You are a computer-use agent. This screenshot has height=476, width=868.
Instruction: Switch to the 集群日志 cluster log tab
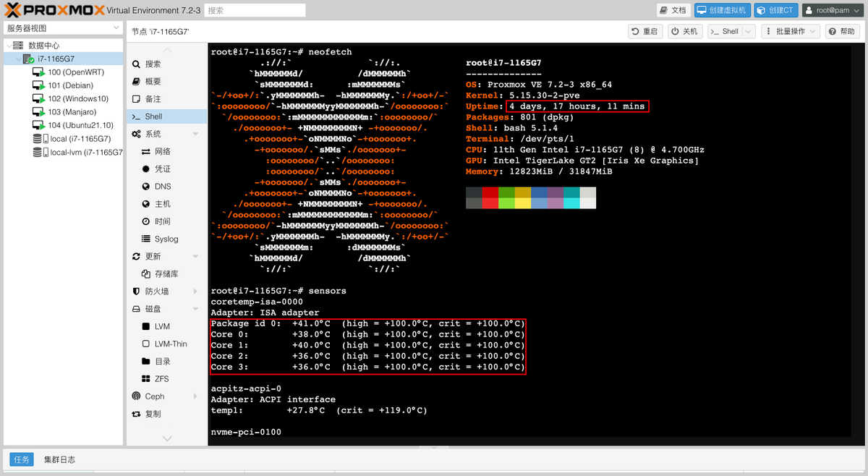[59, 459]
